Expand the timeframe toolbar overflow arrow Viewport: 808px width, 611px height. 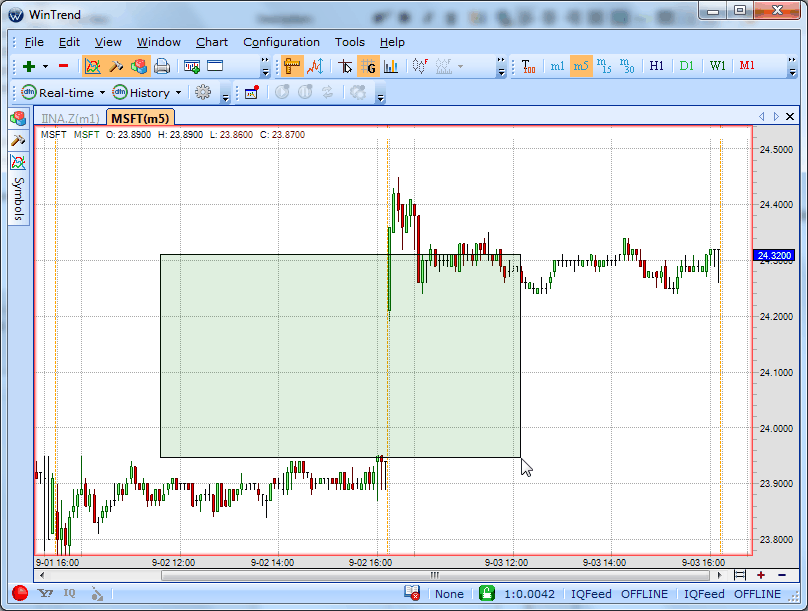click(x=792, y=66)
